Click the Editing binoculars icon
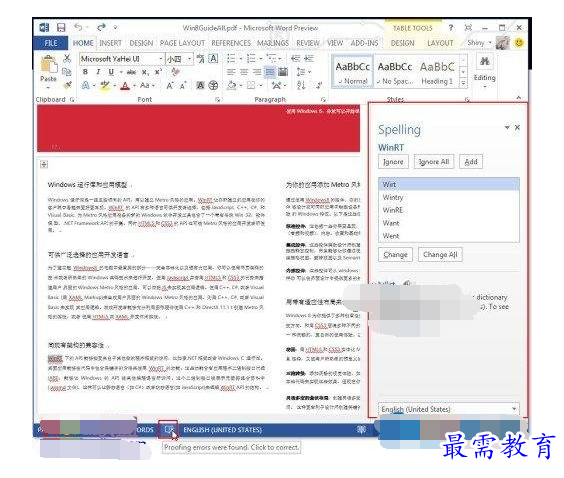The width and height of the screenshot is (564, 478). [485, 62]
